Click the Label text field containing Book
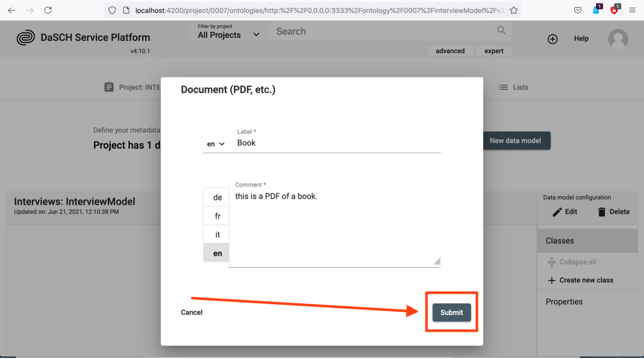Viewport: 644px width, 359px height. 338,143
